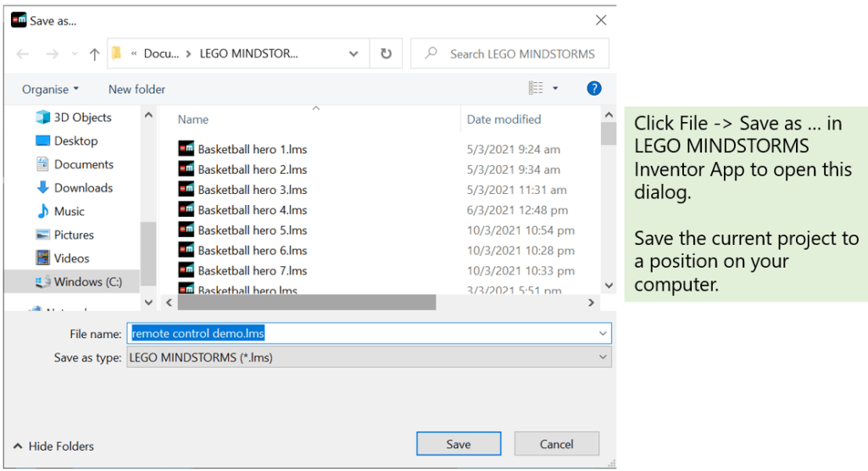Open the Save as type dropdown

click(603, 357)
